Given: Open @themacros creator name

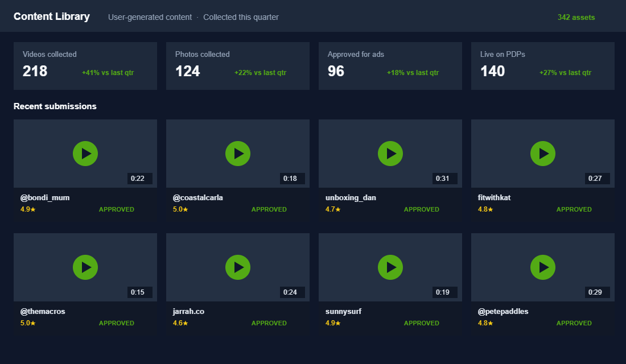Looking at the screenshot, I should [x=43, y=311].
